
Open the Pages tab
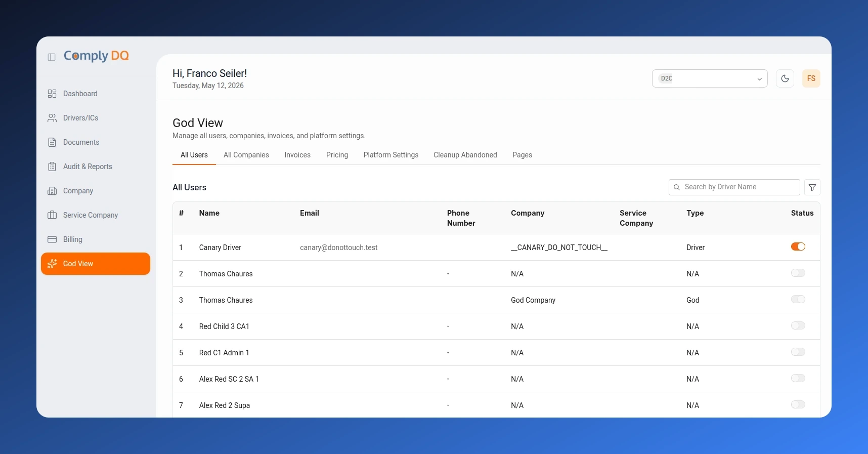[x=522, y=155]
